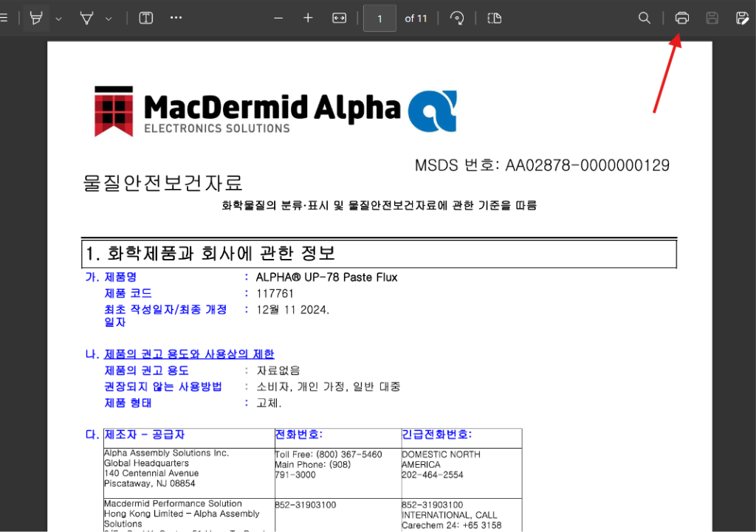Click the page count text of 11
Image resolution: width=756 pixels, height=532 pixels.
(416, 18)
